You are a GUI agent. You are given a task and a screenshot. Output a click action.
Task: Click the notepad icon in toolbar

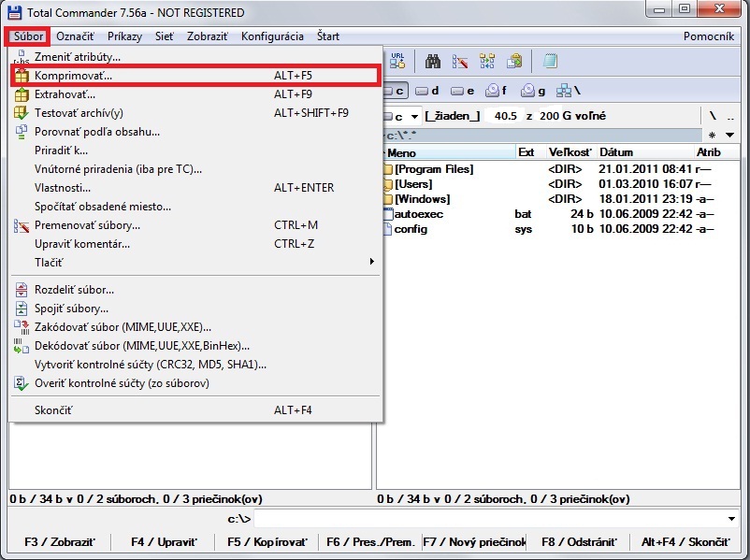(550, 61)
